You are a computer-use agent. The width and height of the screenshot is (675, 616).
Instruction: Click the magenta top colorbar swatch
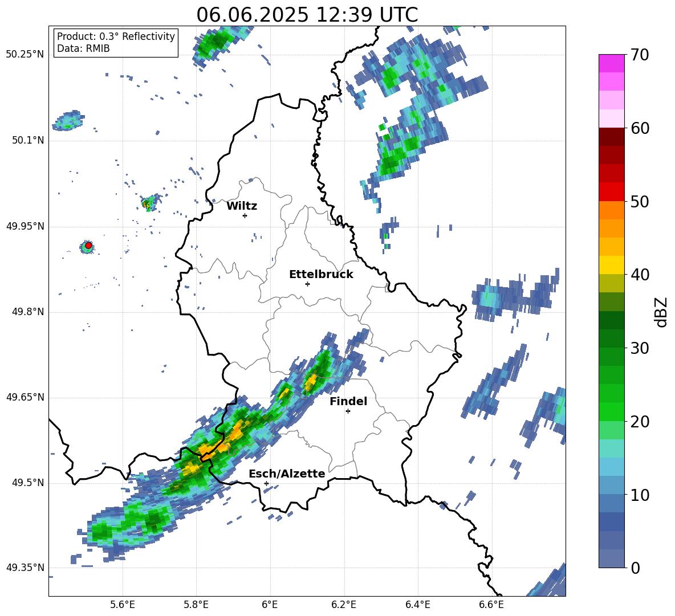[611, 63]
